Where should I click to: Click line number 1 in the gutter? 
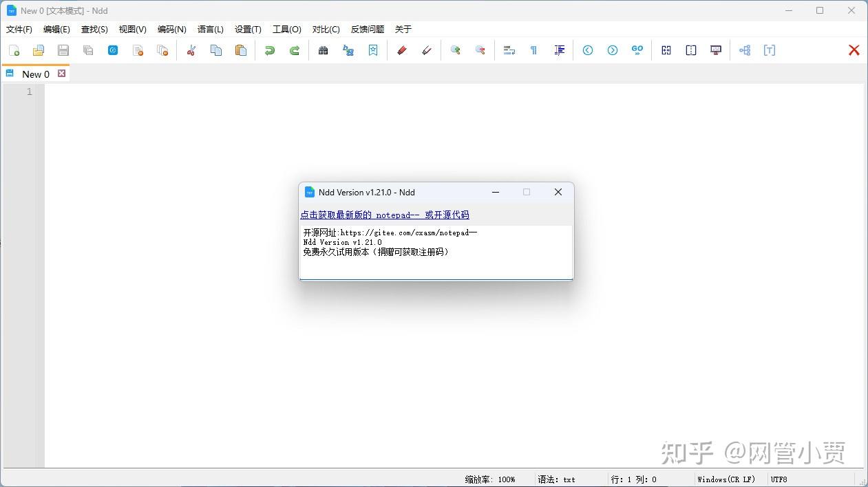pyautogui.click(x=29, y=91)
